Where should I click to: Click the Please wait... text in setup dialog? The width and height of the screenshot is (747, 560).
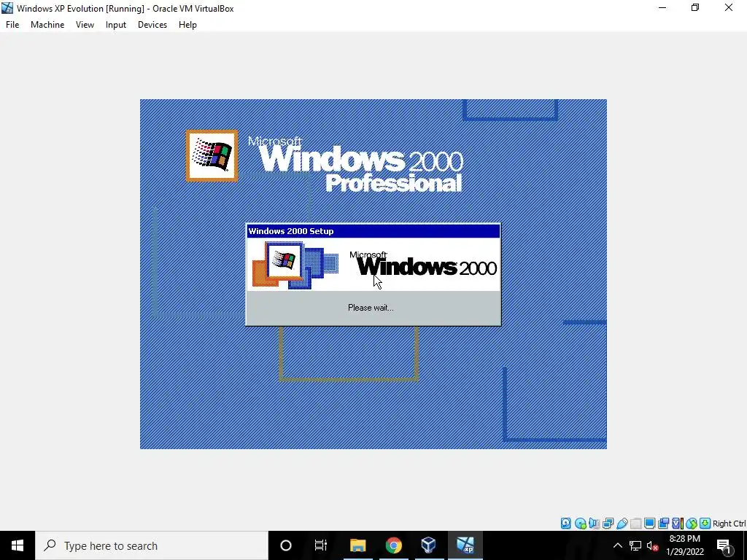coord(371,308)
